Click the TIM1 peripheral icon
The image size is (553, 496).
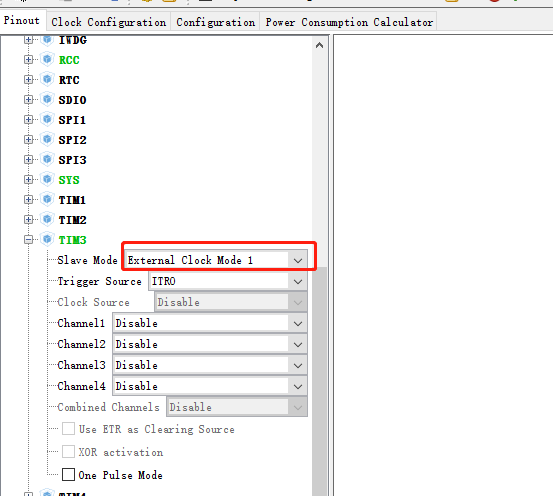pos(47,199)
